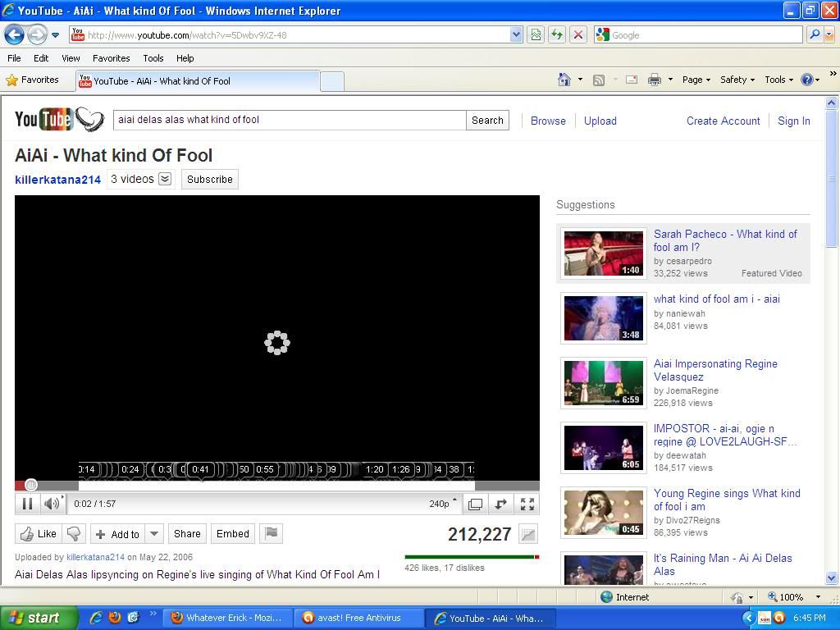Open the IE Help question mark icon
Image resolution: width=840 pixels, height=630 pixels.
(807, 80)
